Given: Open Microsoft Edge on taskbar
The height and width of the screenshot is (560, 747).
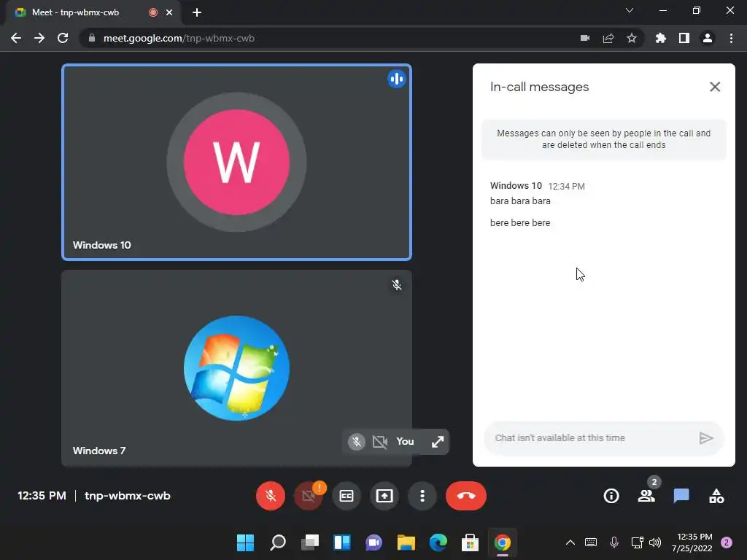Looking at the screenshot, I should point(438,542).
